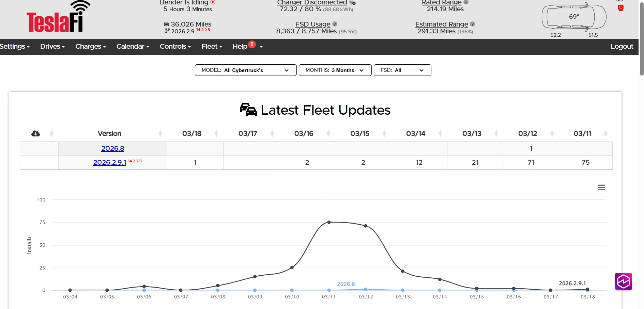Click the red notification icon top right
Screen dimensions: 644x309
click(x=620, y=7)
